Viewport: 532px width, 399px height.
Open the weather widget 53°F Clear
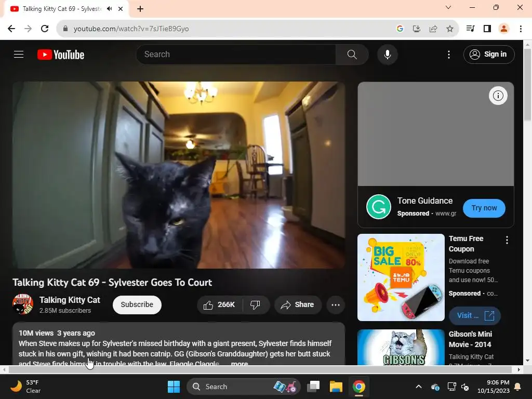(25, 387)
